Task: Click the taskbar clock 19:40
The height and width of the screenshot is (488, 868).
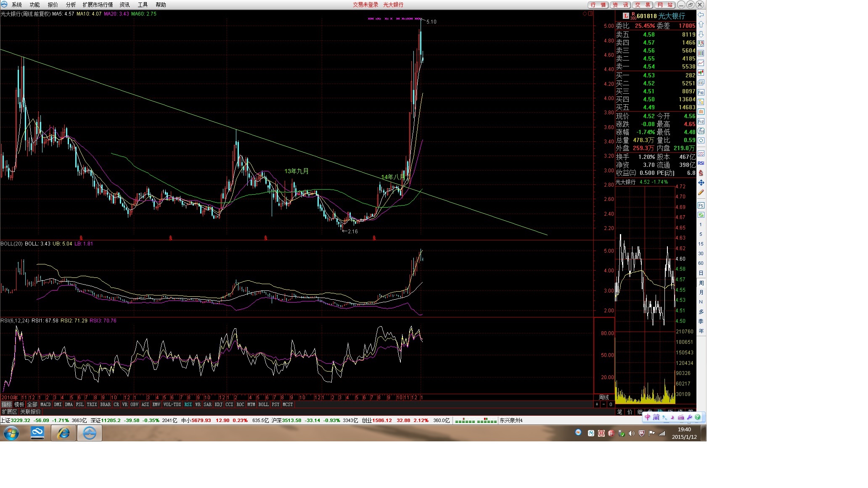Action: point(684,430)
